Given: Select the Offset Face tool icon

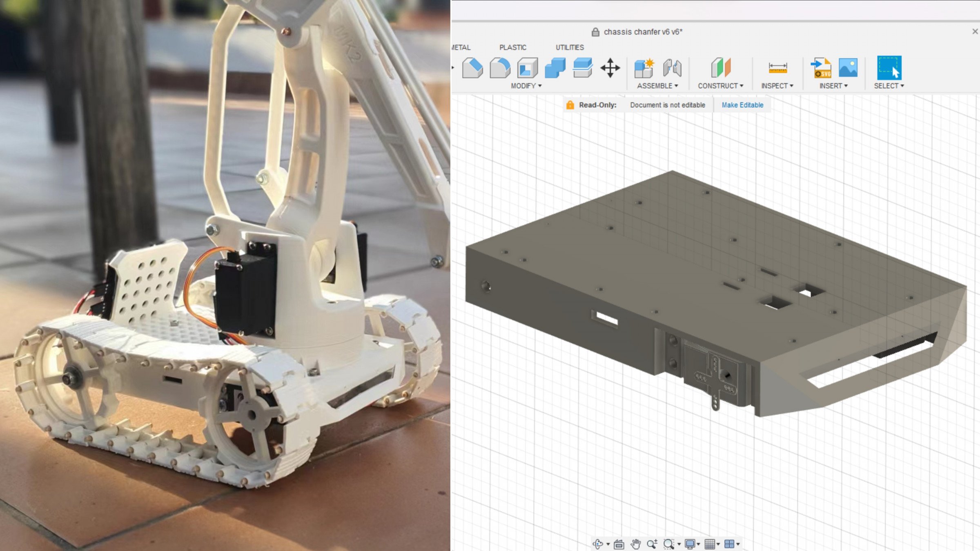Looking at the screenshot, I should pyautogui.click(x=582, y=68).
